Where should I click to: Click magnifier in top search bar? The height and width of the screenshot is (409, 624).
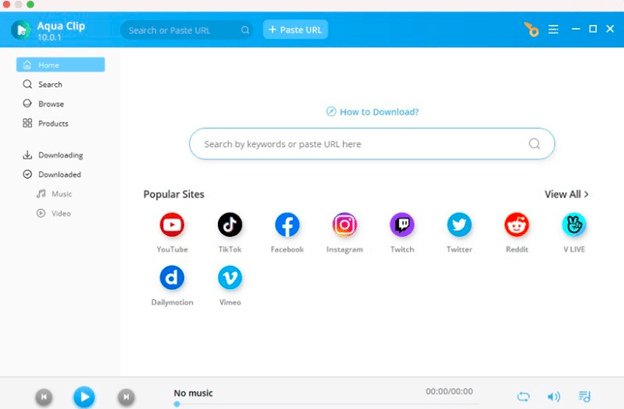coord(245,30)
